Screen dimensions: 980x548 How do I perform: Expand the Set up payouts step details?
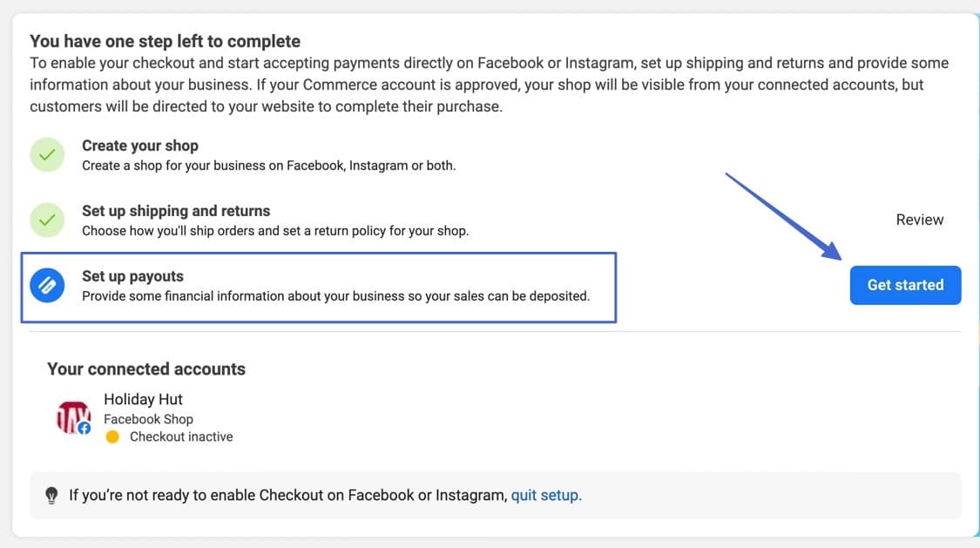(131, 275)
